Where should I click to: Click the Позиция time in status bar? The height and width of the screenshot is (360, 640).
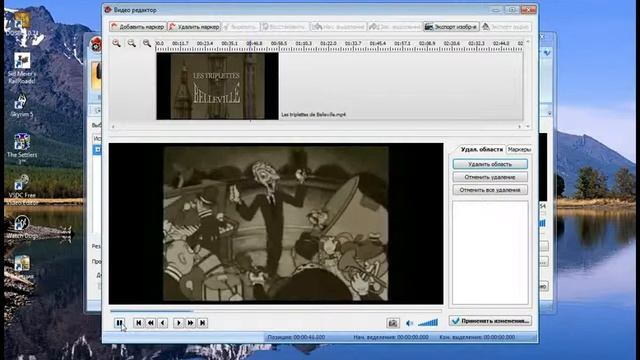pos(296,337)
